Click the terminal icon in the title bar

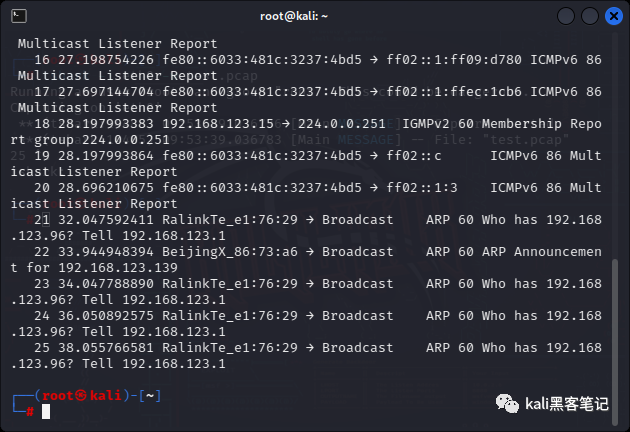click(19, 16)
